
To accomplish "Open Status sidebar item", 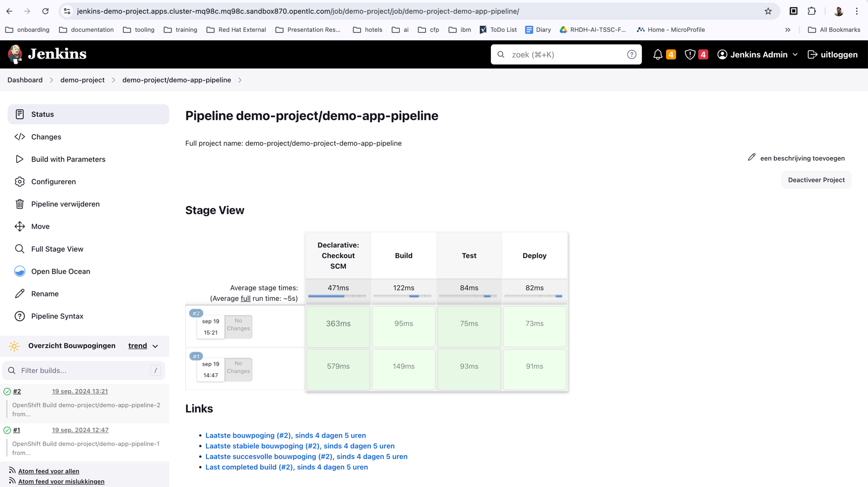I will (x=88, y=114).
